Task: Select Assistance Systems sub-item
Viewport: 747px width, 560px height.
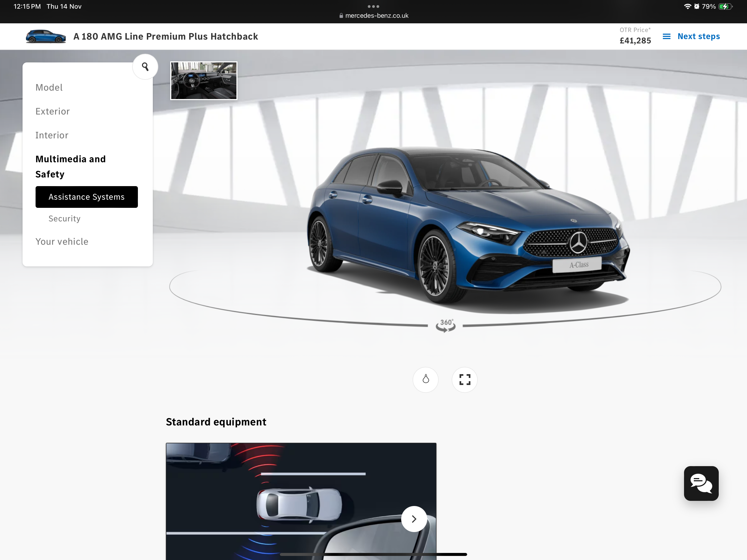Action: (86, 197)
